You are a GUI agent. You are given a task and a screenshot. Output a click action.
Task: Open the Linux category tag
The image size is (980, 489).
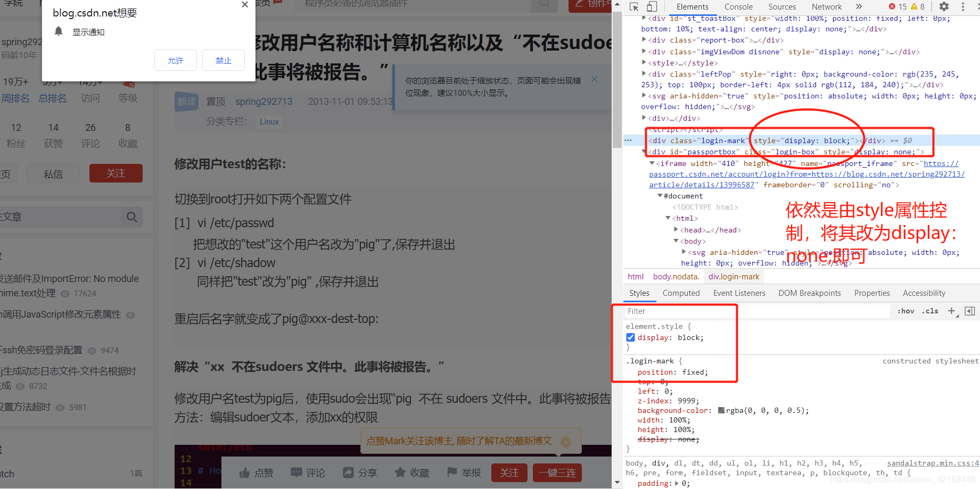tap(269, 122)
